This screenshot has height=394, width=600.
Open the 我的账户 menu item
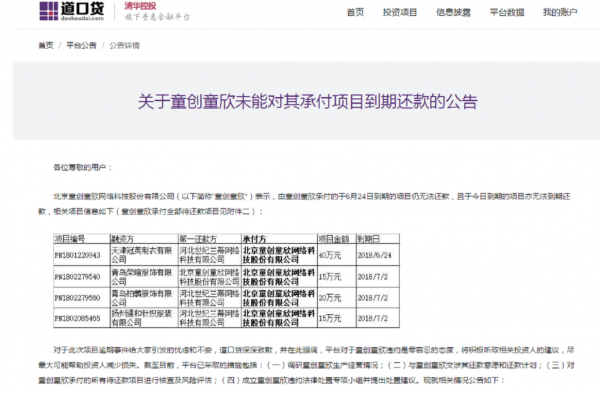click(x=560, y=12)
